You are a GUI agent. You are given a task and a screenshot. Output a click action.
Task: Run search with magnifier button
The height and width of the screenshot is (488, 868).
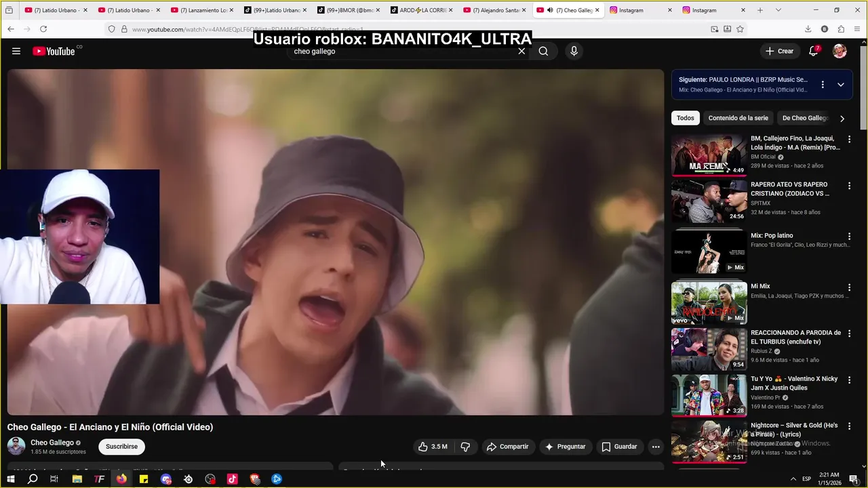[x=543, y=51]
